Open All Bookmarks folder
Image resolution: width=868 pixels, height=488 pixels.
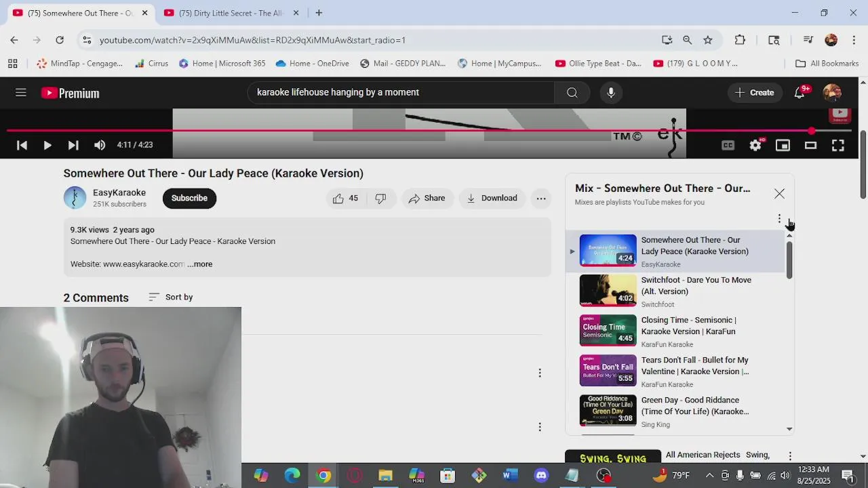(x=827, y=64)
